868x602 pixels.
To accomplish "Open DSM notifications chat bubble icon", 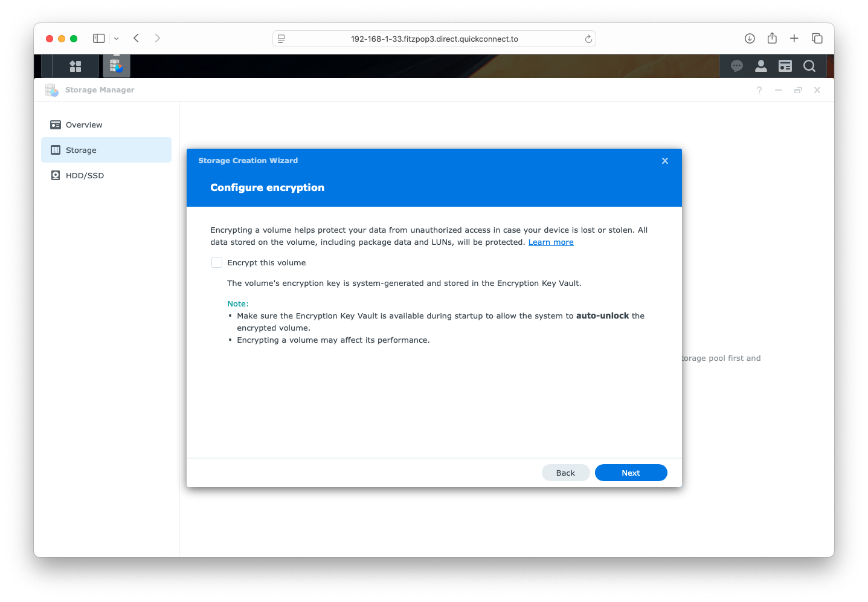I will pos(736,66).
